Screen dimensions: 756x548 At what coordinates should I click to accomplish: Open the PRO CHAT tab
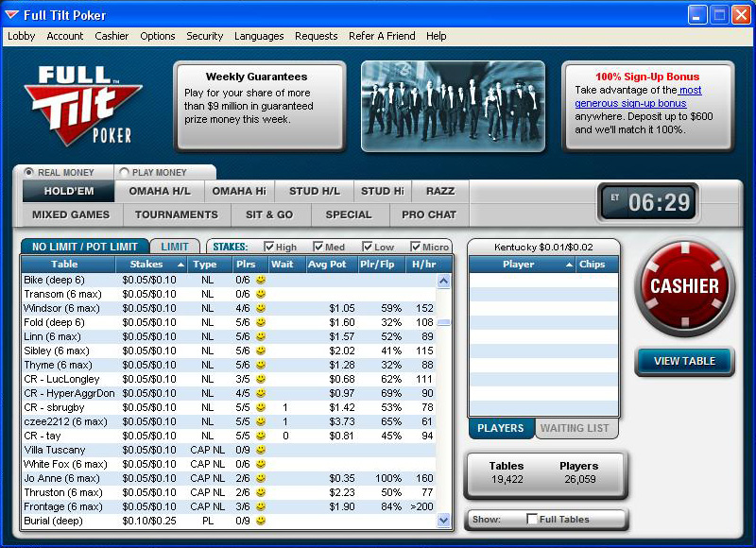(x=429, y=215)
